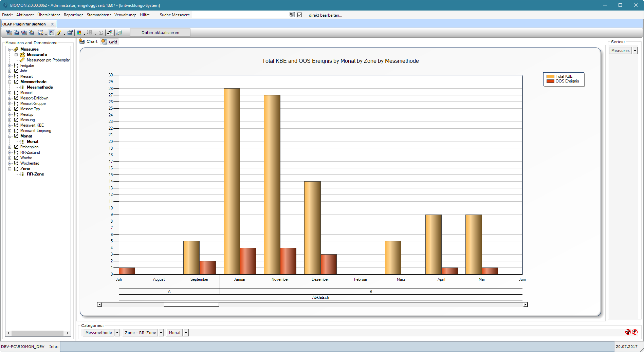
Task: Click in the Suche Messwert input field
Action: tap(239, 15)
